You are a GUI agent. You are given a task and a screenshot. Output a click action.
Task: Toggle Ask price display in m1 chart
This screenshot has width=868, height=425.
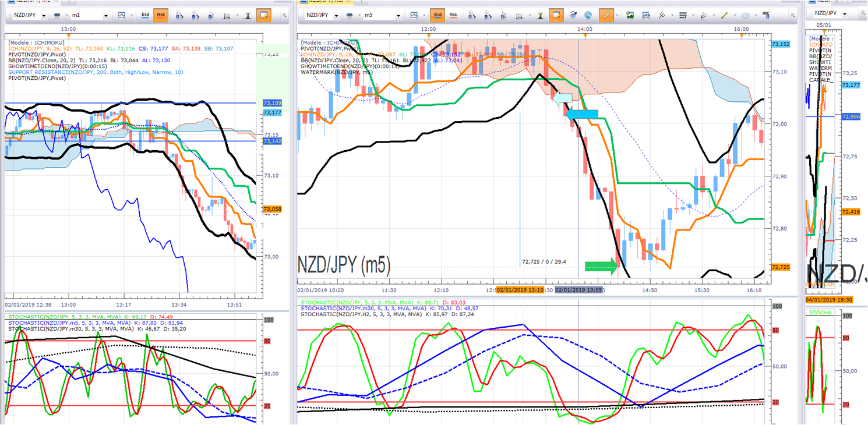click(x=160, y=15)
